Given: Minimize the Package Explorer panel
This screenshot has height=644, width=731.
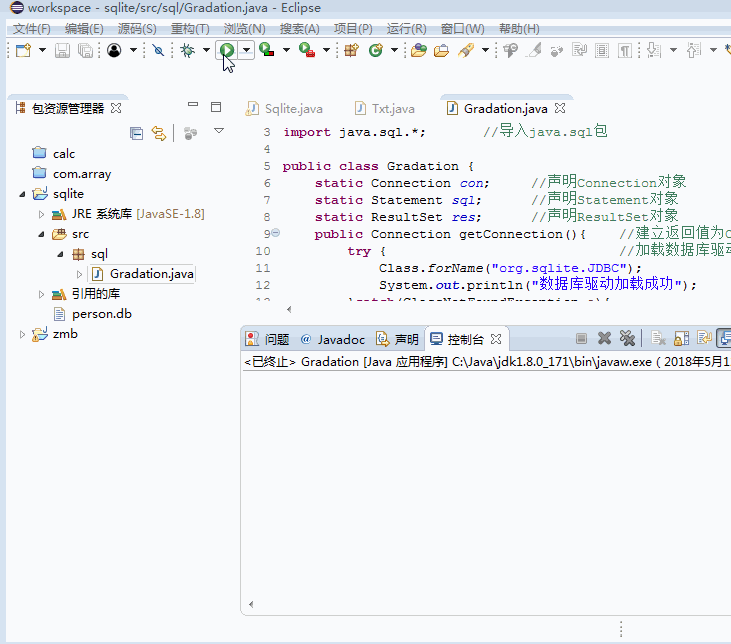Looking at the screenshot, I should click(193, 104).
